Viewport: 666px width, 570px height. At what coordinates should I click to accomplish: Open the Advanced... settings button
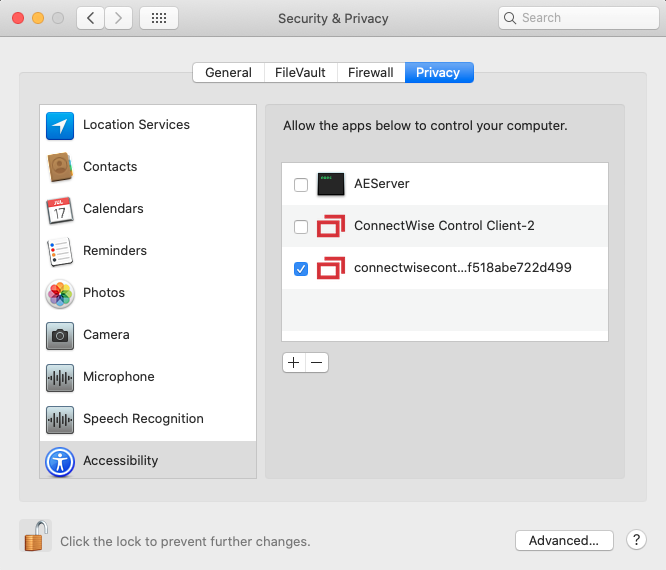[x=564, y=540]
